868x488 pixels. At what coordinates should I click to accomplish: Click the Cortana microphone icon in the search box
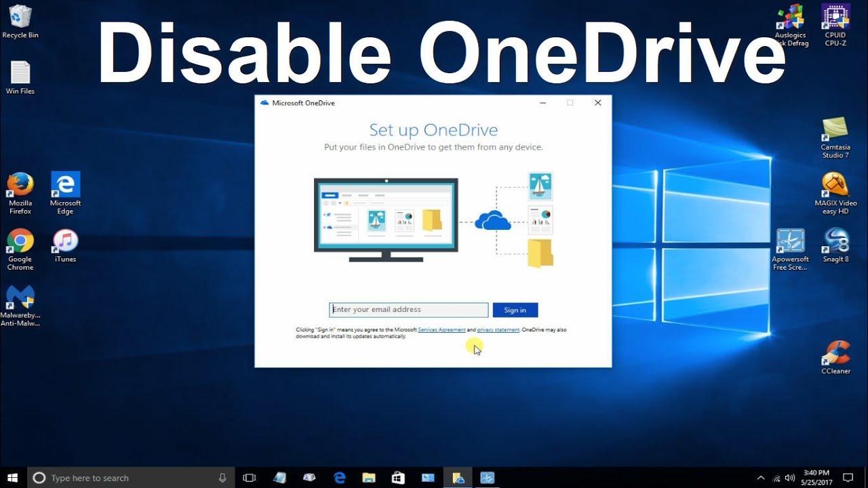[222, 478]
